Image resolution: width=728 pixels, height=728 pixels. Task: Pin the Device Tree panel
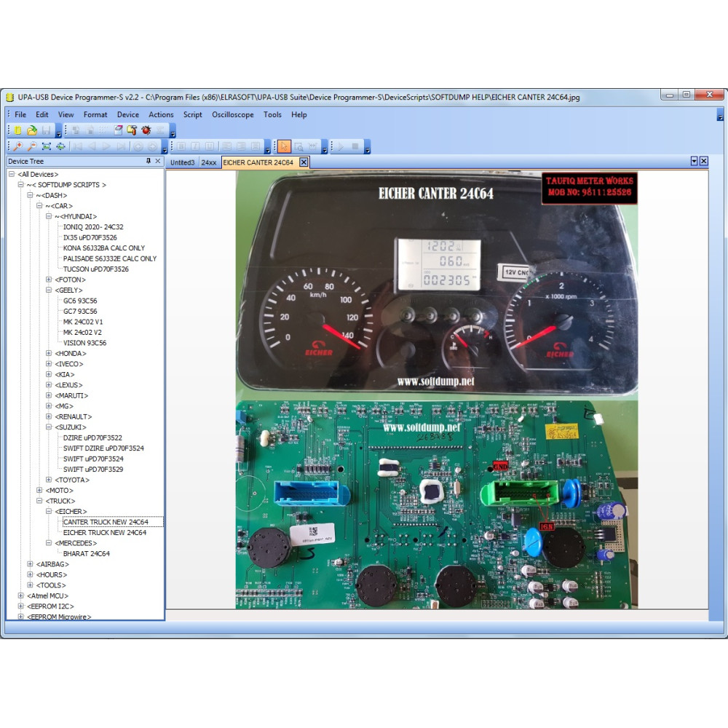[148, 161]
